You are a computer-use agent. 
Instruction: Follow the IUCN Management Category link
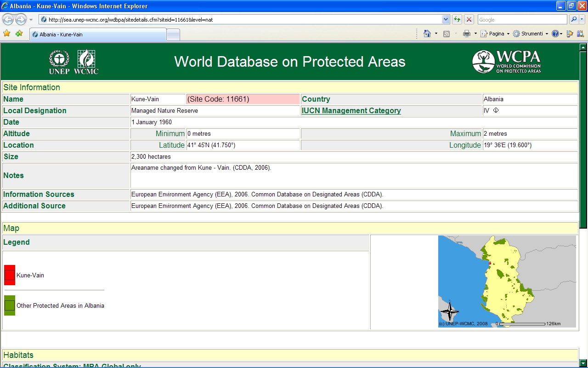(351, 111)
